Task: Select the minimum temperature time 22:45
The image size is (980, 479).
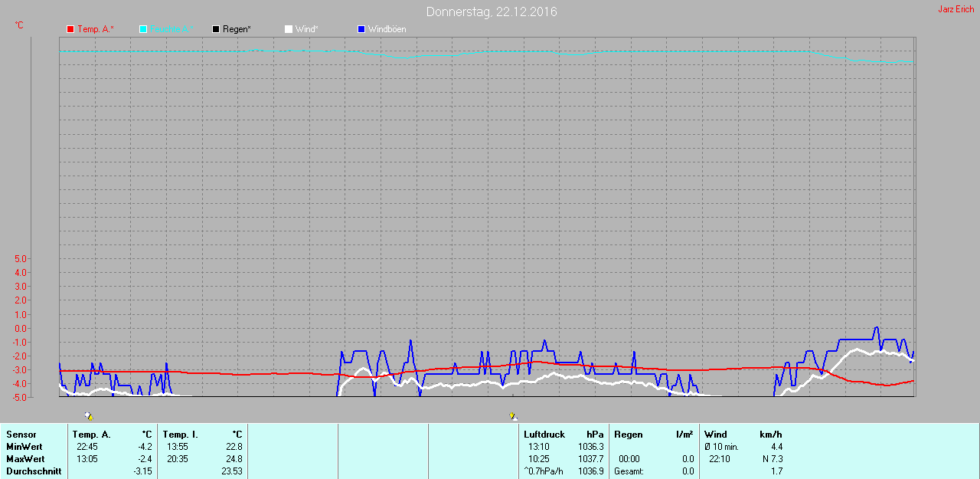Action: click(x=87, y=447)
